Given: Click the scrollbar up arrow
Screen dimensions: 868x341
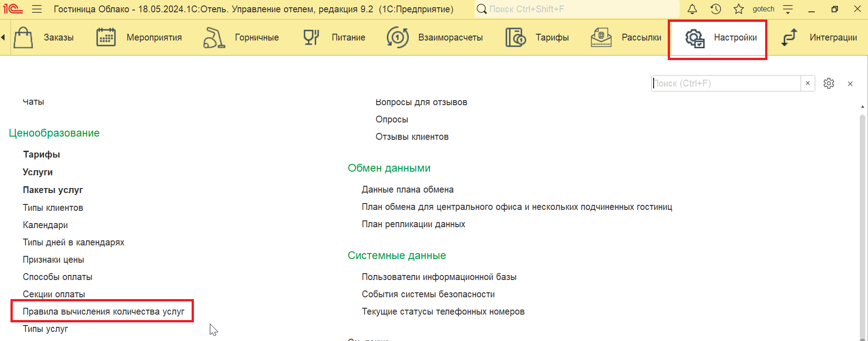Looking at the screenshot, I should click(862, 107).
